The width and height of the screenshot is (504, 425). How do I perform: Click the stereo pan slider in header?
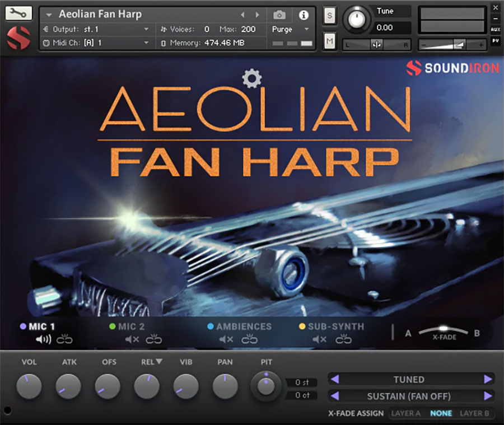tap(376, 45)
